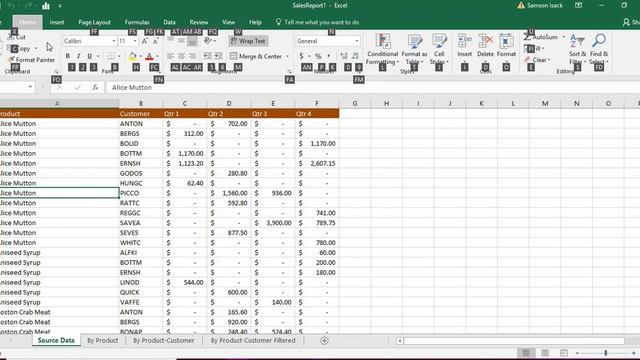This screenshot has width=640, height=360.
Task: Toggle Wrap Text
Action: click(x=248, y=41)
